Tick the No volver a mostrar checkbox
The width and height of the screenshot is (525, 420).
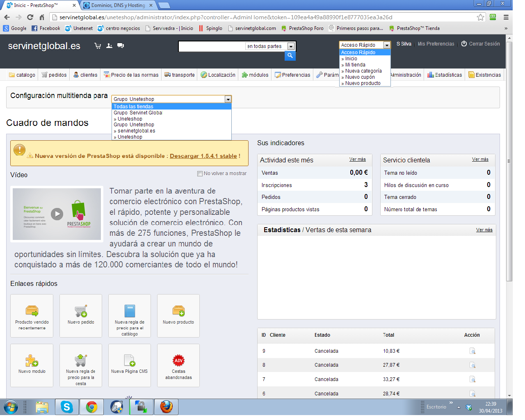coord(200,173)
